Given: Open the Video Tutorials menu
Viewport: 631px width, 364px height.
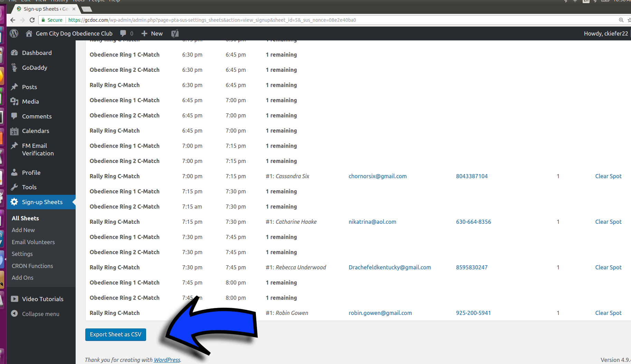Looking at the screenshot, I should [42, 299].
